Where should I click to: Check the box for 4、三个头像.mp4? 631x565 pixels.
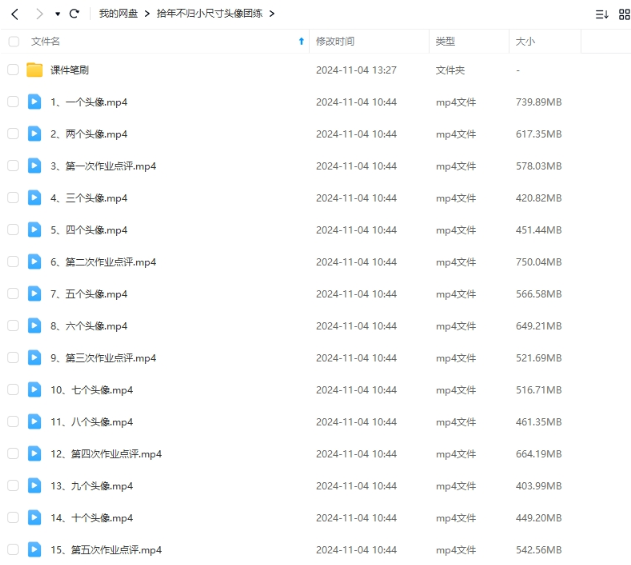(13, 198)
